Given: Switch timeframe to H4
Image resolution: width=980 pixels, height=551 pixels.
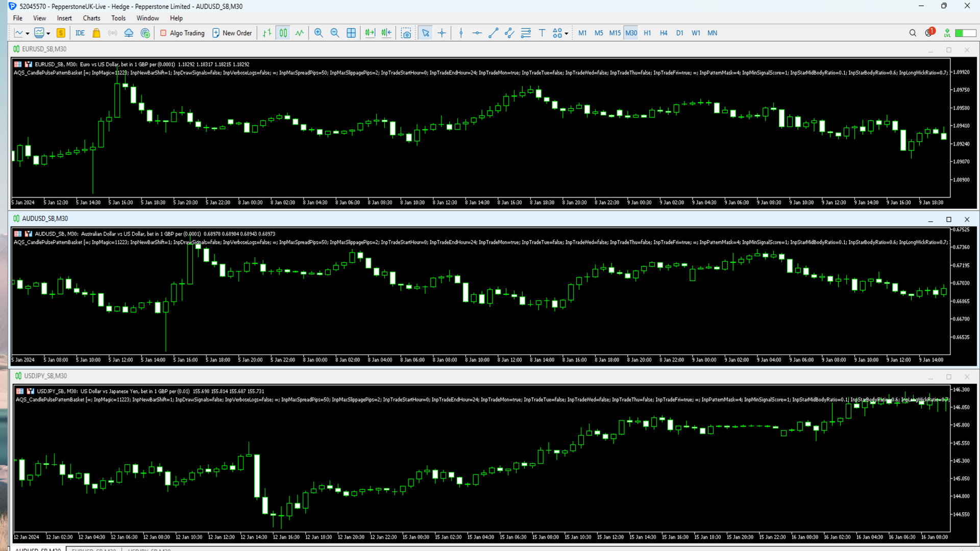Looking at the screenshot, I should click(x=664, y=33).
